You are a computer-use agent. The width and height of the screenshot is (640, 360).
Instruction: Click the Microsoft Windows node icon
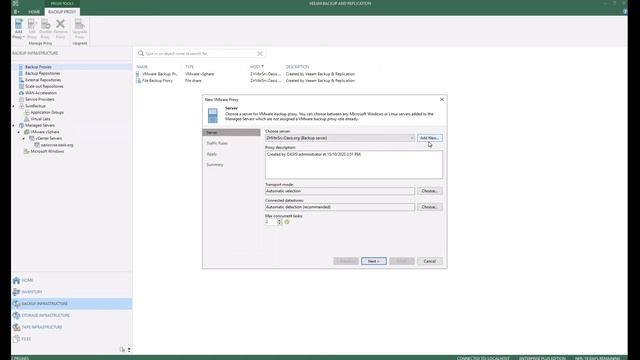[27, 151]
